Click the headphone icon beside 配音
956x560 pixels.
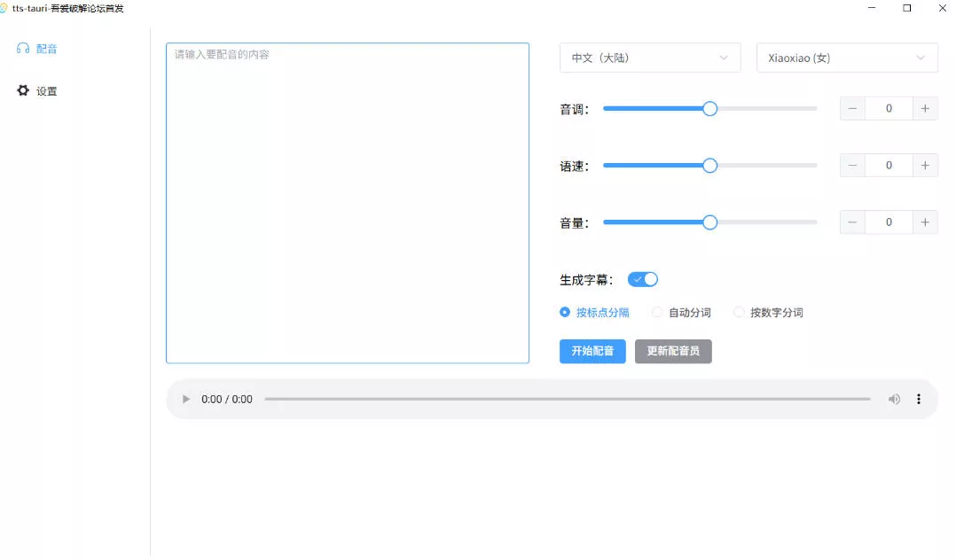tap(23, 48)
